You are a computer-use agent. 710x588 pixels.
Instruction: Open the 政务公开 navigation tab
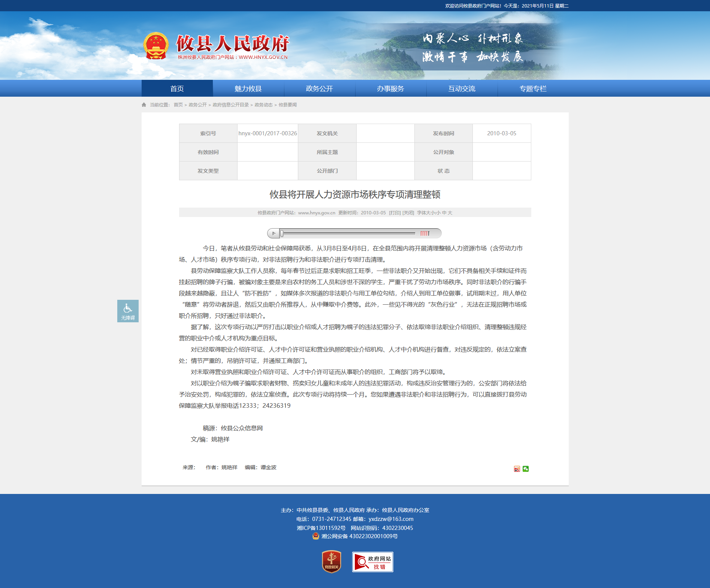click(x=319, y=88)
